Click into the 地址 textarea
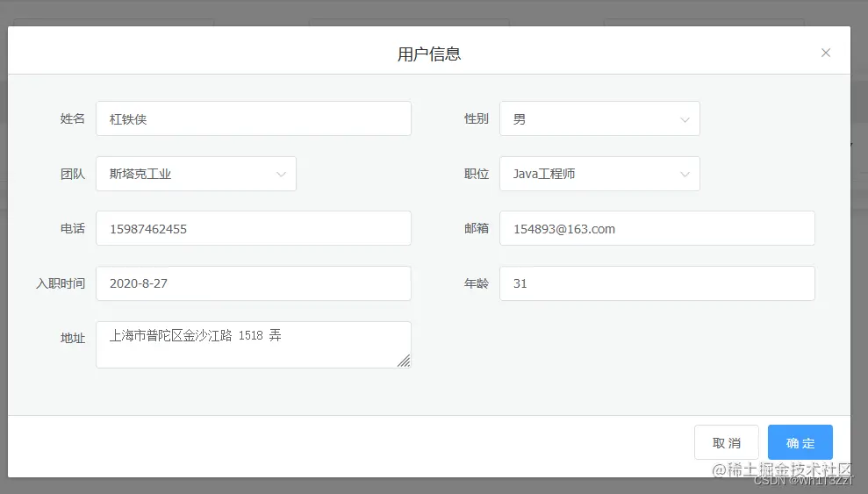This screenshot has width=868, height=494. (x=254, y=345)
